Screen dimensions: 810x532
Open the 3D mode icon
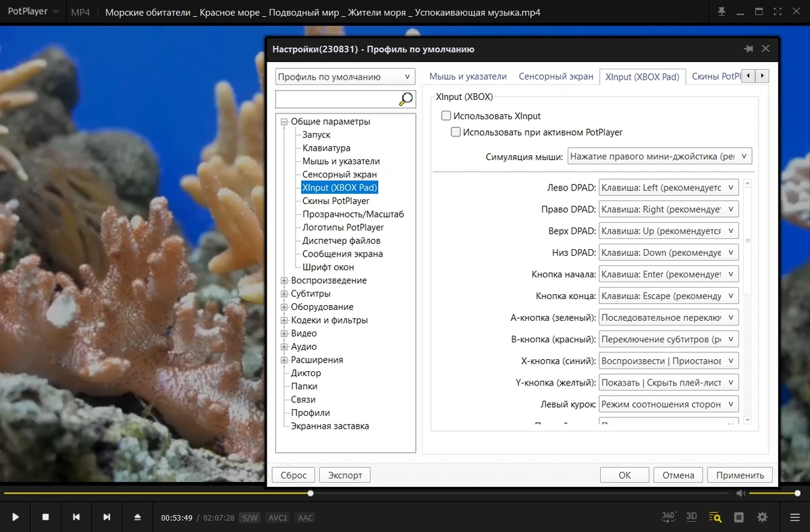691,517
